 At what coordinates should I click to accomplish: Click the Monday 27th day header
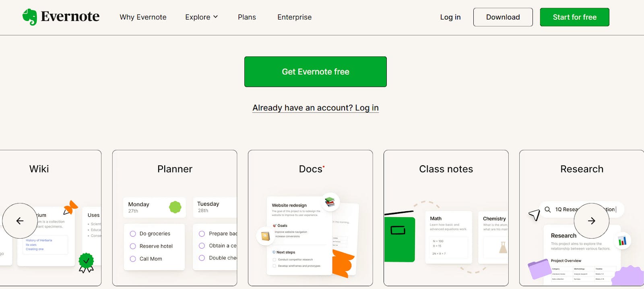155,208
